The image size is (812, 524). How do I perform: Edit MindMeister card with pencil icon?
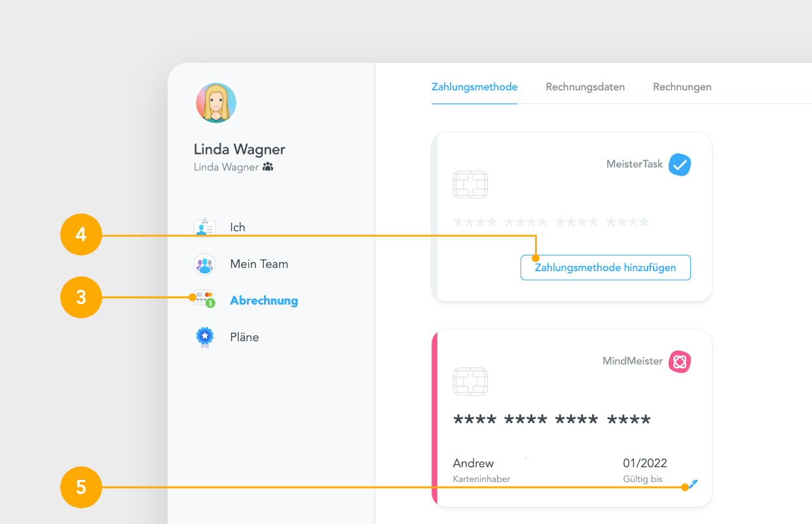point(693,484)
